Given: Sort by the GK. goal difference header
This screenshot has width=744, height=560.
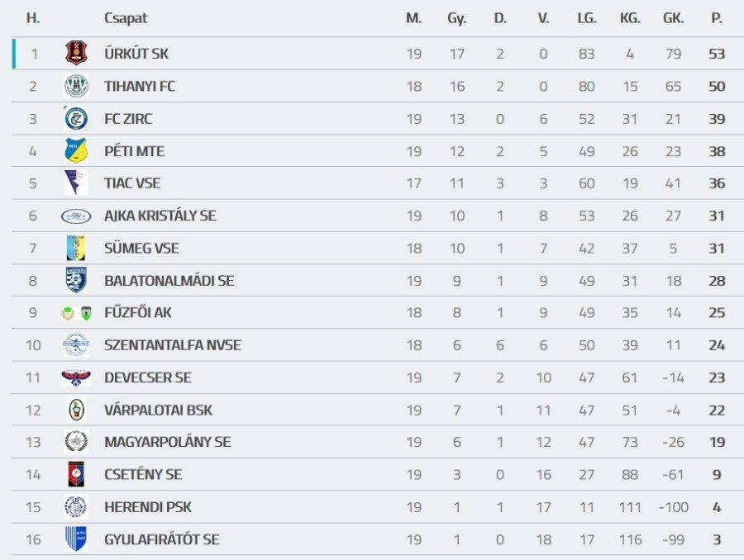Looking at the screenshot, I should point(673,18).
